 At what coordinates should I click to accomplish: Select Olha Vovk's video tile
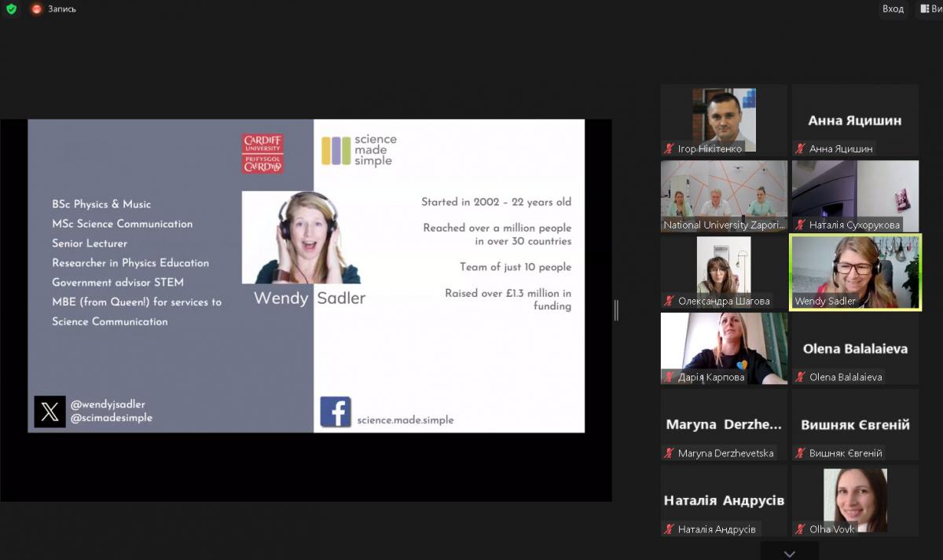855,501
